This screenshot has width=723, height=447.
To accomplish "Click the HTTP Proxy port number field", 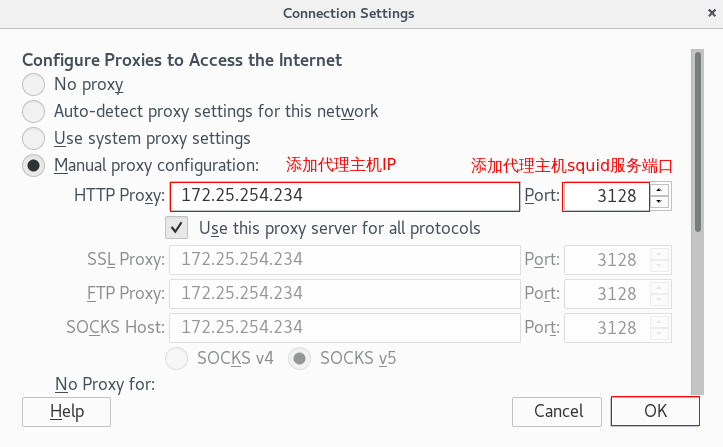I will (x=606, y=196).
